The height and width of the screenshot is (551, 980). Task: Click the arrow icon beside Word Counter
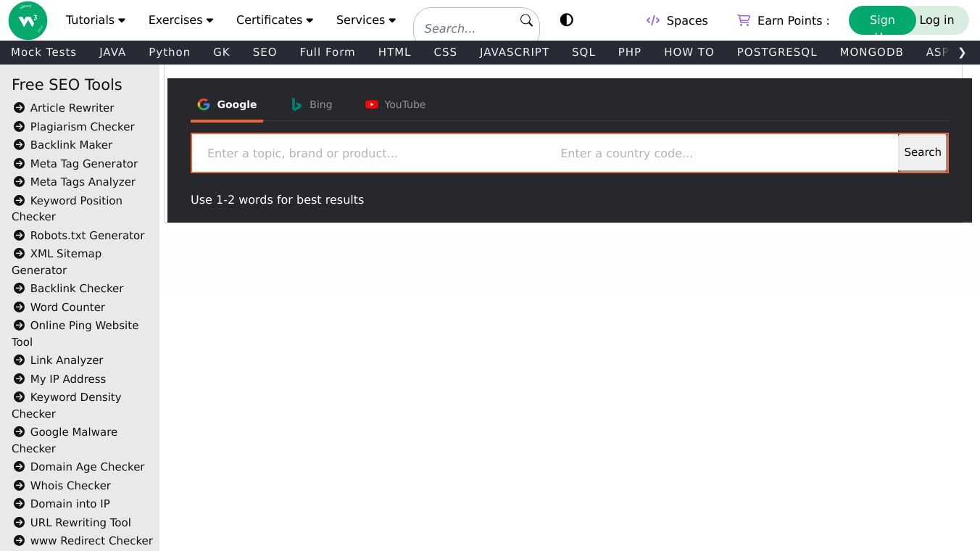19,307
